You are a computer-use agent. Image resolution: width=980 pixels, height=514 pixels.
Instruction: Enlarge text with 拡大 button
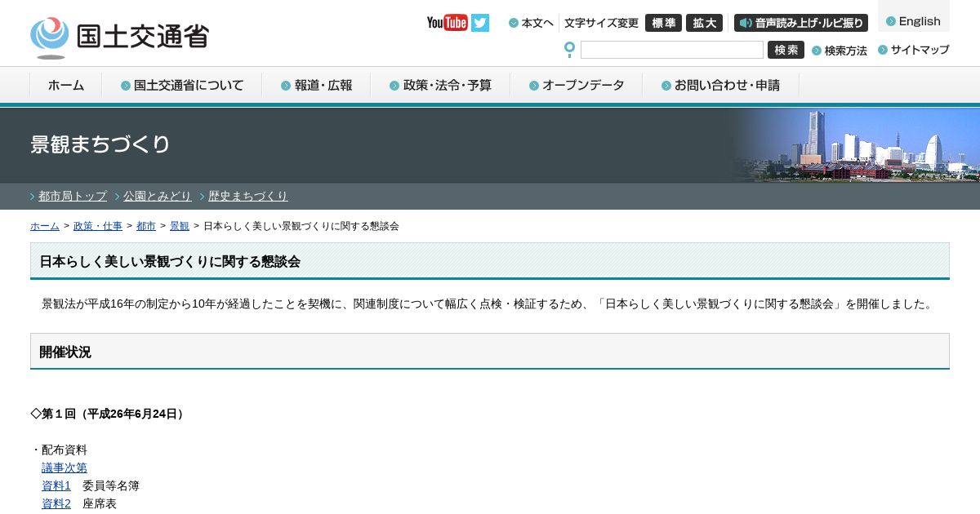click(x=704, y=23)
